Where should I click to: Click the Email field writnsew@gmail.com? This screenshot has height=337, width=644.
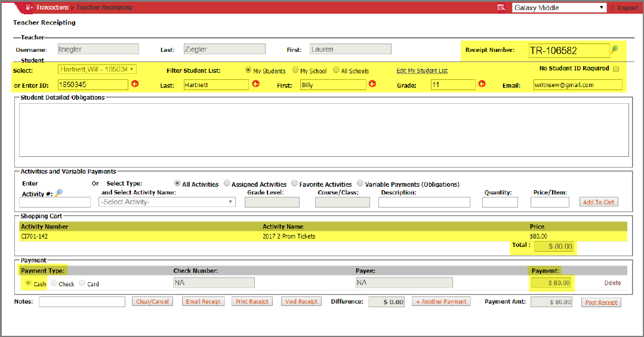pos(578,85)
